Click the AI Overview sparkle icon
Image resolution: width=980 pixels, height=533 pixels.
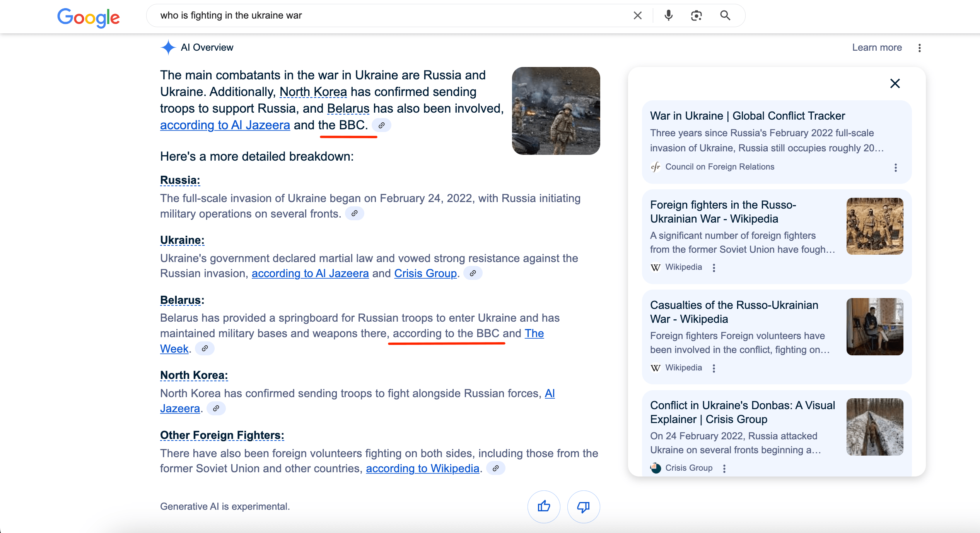(168, 48)
